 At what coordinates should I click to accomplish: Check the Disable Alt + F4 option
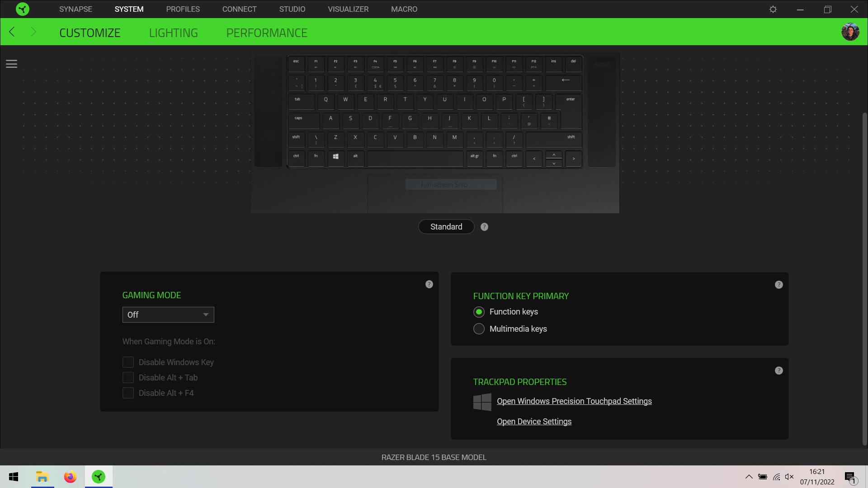click(x=128, y=393)
